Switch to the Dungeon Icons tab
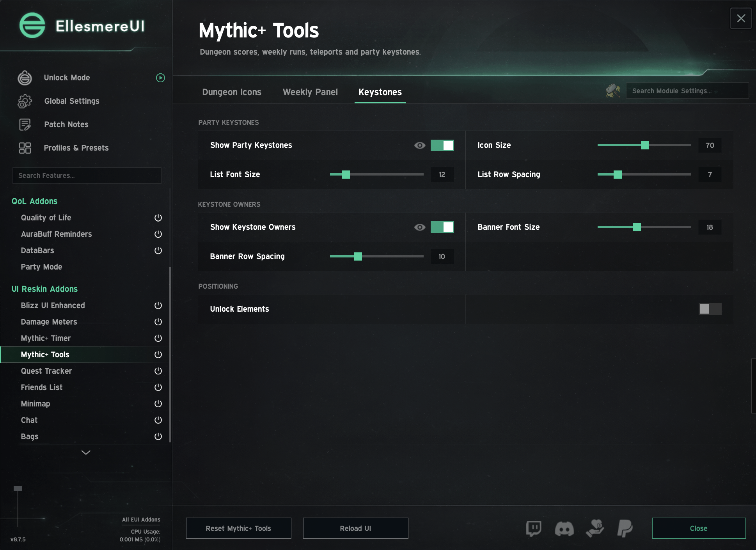The width and height of the screenshot is (756, 550). [x=232, y=92]
